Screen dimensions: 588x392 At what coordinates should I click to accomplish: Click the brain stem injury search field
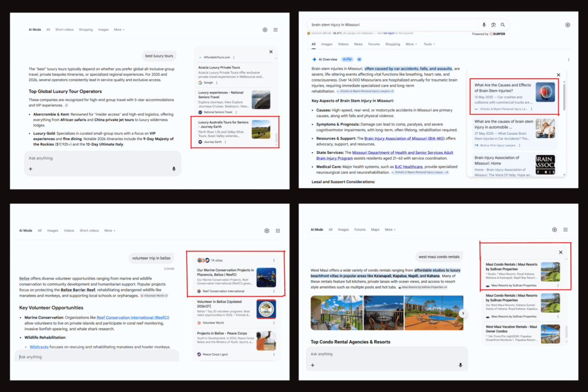[x=394, y=25]
